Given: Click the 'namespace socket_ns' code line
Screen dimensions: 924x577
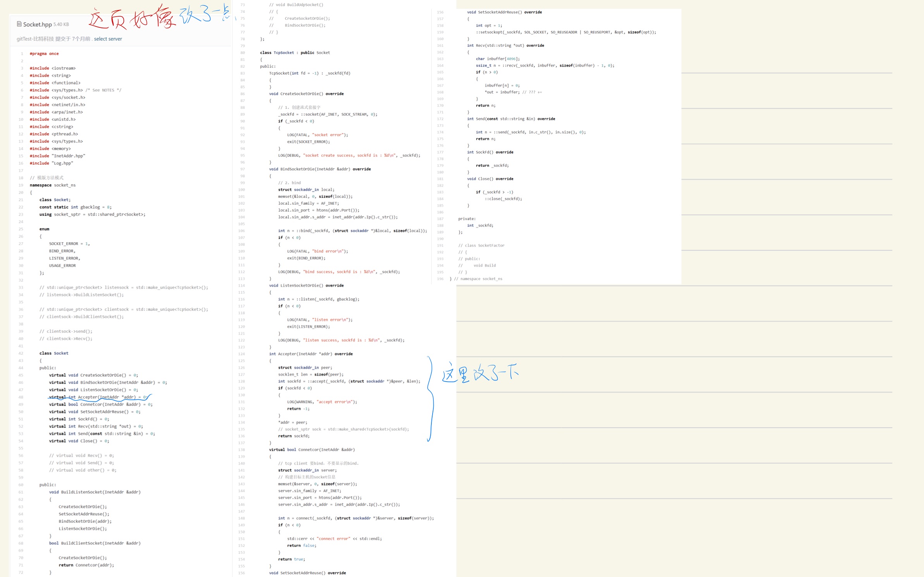Looking at the screenshot, I should [53, 185].
